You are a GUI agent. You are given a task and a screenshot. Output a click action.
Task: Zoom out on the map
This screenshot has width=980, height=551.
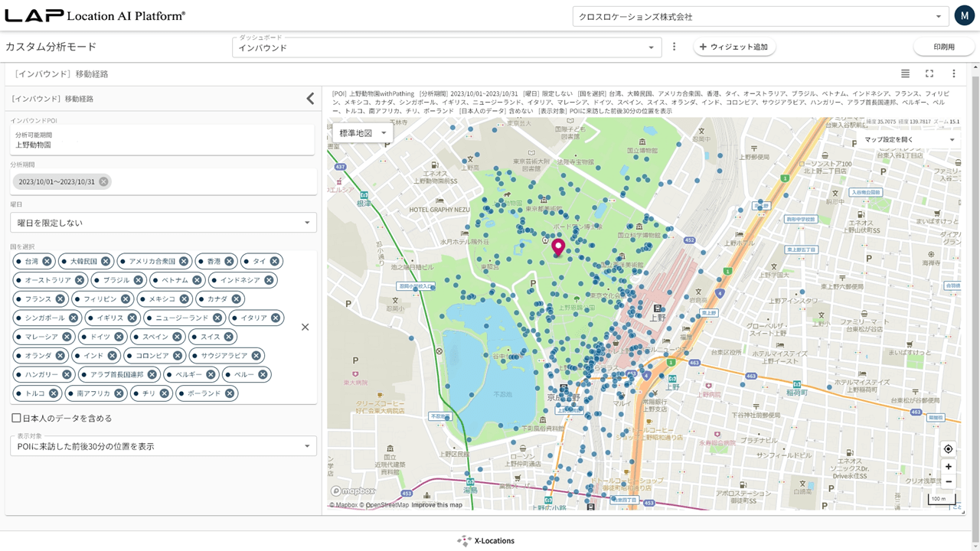948,482
